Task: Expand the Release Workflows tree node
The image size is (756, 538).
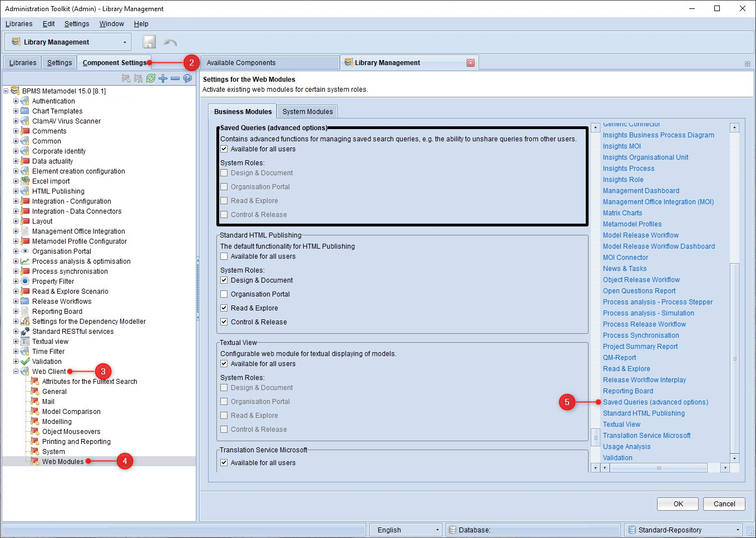Action: point(16,301)
